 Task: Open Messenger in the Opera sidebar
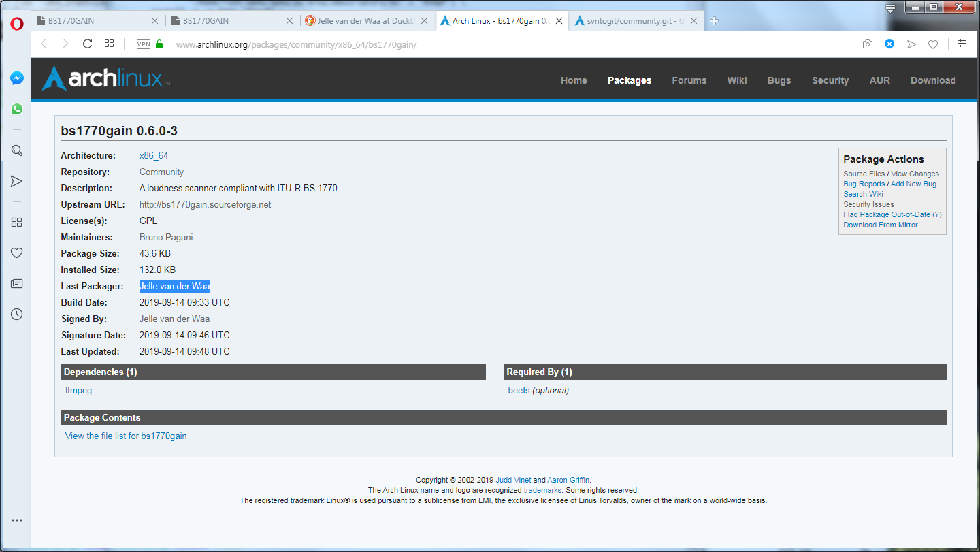(x=17, y=78)
